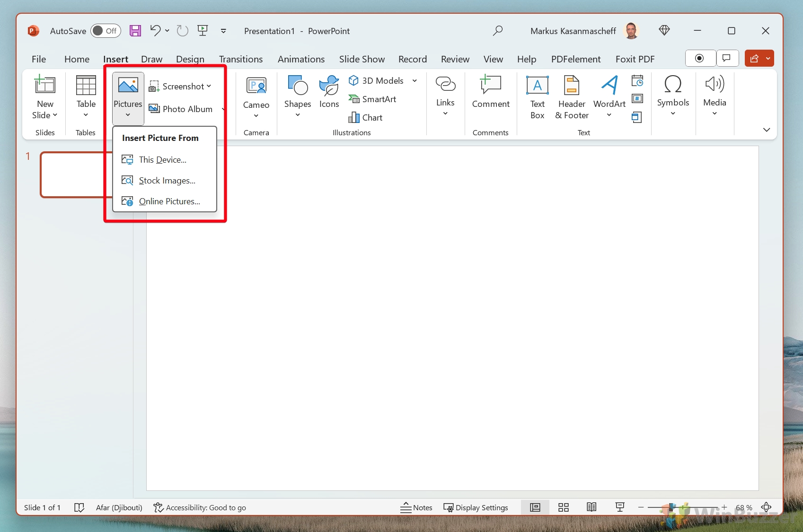
Task: Click the Afar (Djibouti) language indicator
Action: 119,507
